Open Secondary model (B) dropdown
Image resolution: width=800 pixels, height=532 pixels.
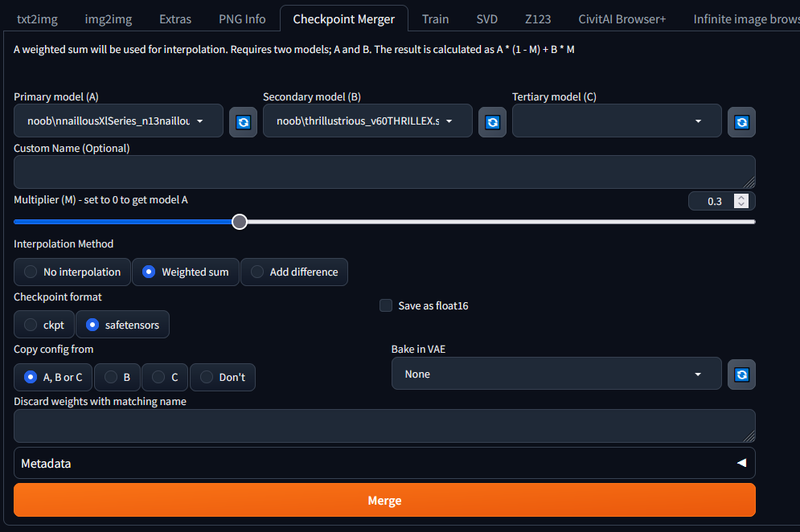pos(367,121)
